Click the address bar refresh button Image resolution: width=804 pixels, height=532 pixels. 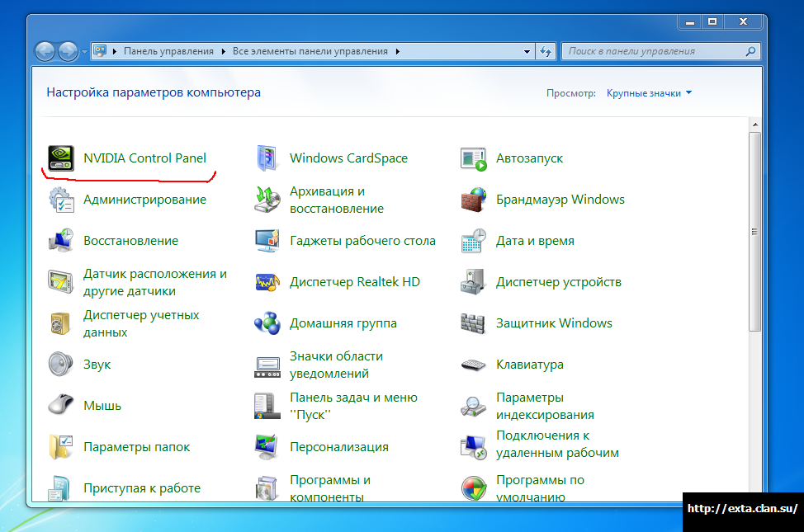coord(546,51)
